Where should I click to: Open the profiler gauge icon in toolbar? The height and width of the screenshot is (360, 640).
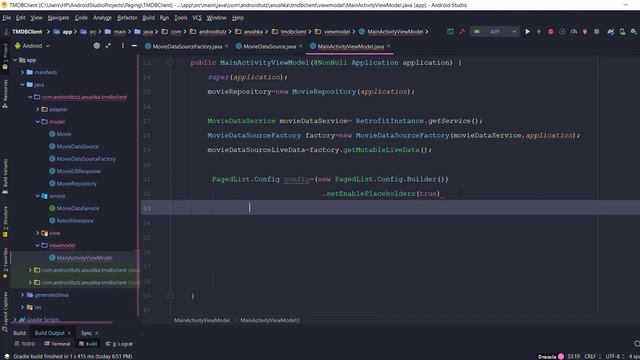coord(573,31)
